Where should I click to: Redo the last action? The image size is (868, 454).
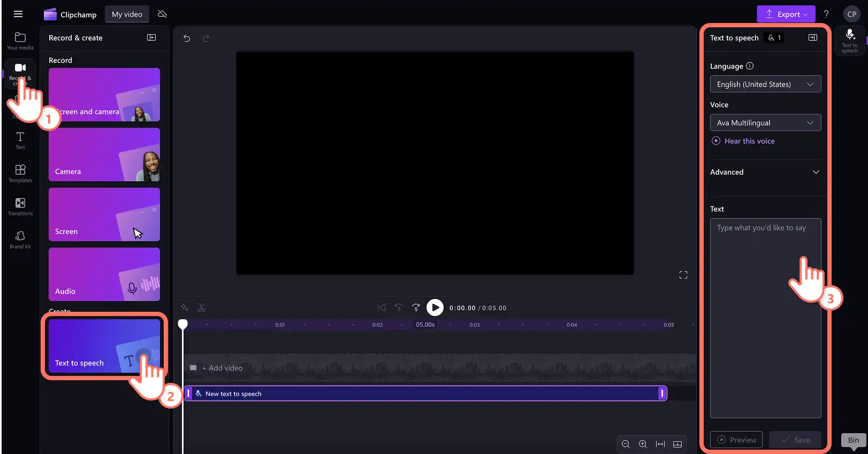(x=206, y=38)
